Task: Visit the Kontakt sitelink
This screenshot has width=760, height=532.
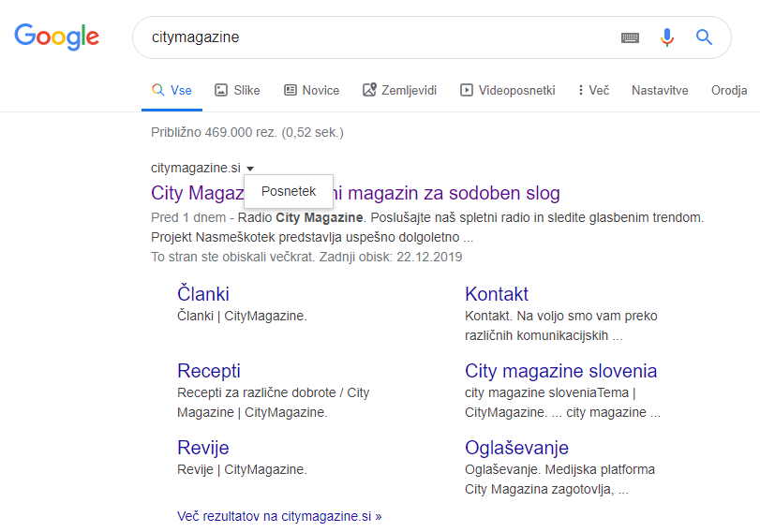Action: pyautogui.click(x=497, y=294)
